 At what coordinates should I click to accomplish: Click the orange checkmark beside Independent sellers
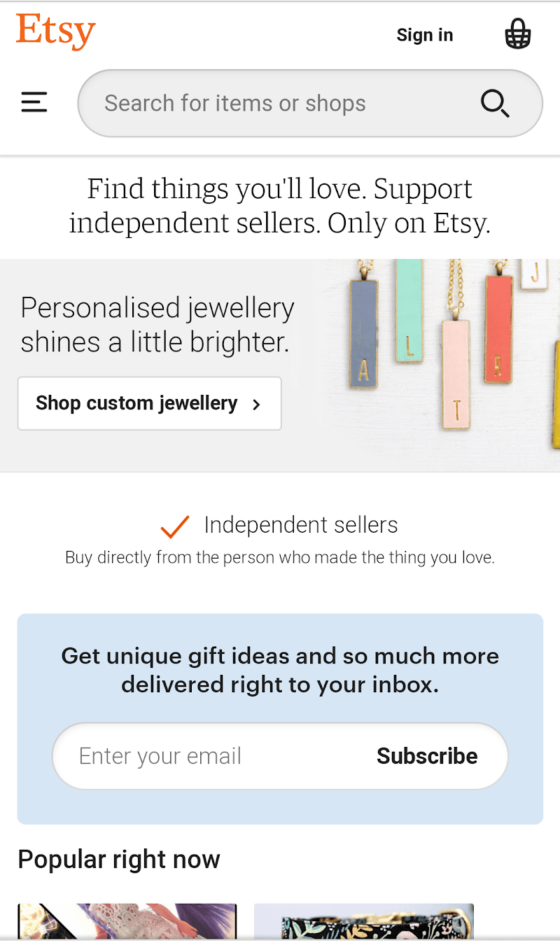click(174, 526)
